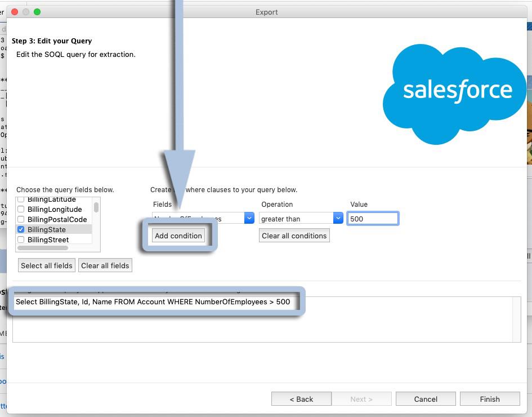532x417 pixels.
Task: Click the green zoom window button
Action: (37, 12)
